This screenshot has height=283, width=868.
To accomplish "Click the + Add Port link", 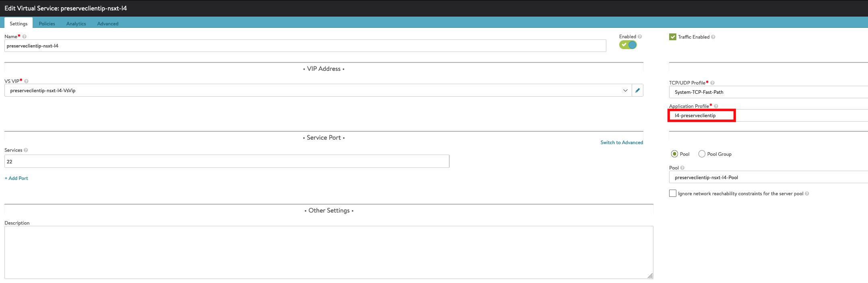I will coord(17,178).
